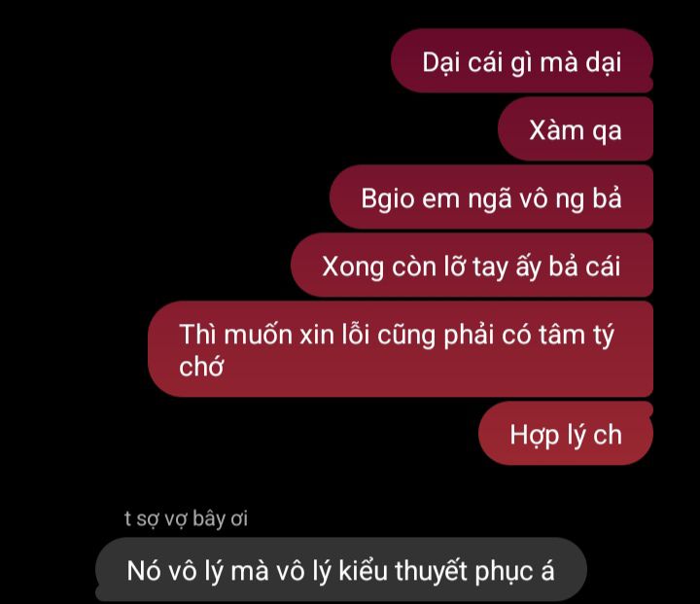Click the word "Bgio" in the third bubble

388,198
